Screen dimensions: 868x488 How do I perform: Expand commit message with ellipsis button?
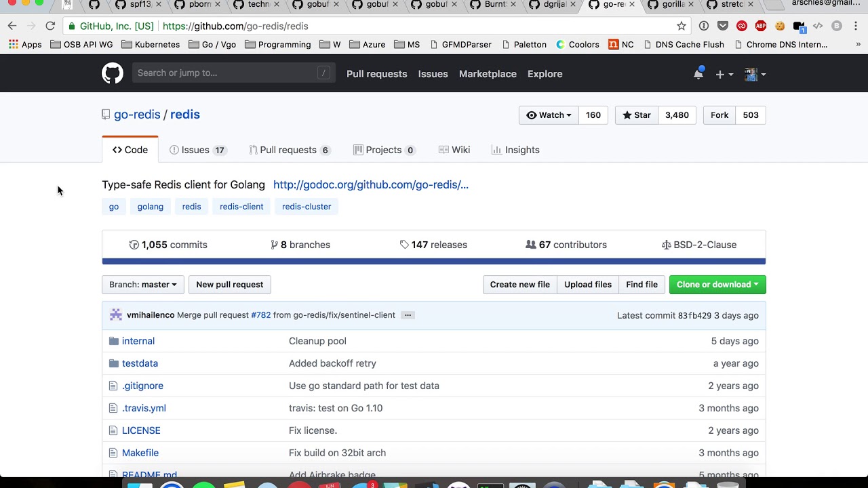click(408, 315)
